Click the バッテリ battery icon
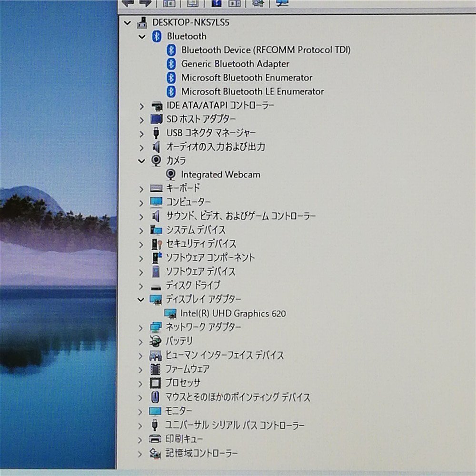The width and height of the screenshot is (476, 476). point(156,341)
